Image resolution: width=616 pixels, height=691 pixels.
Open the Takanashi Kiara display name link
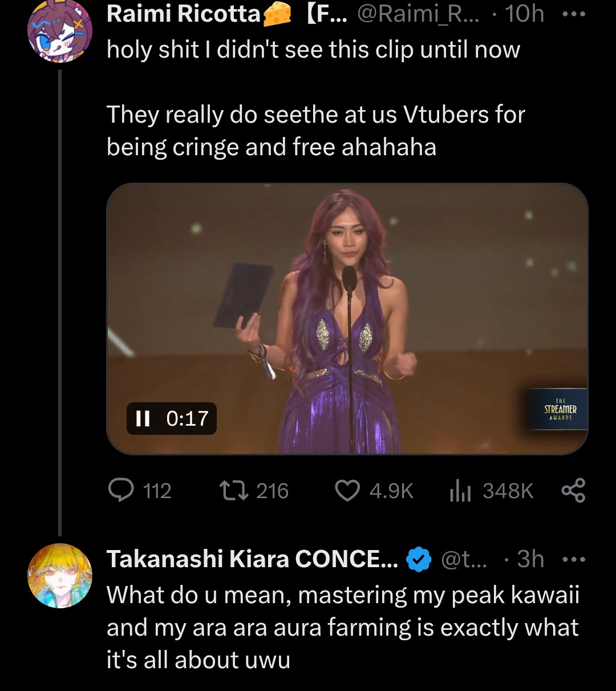coord(252,559)
